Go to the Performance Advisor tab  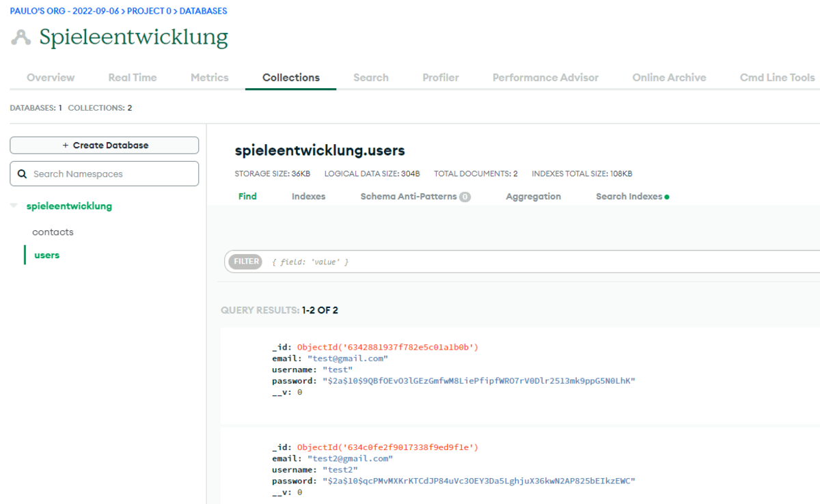point(545,78)
